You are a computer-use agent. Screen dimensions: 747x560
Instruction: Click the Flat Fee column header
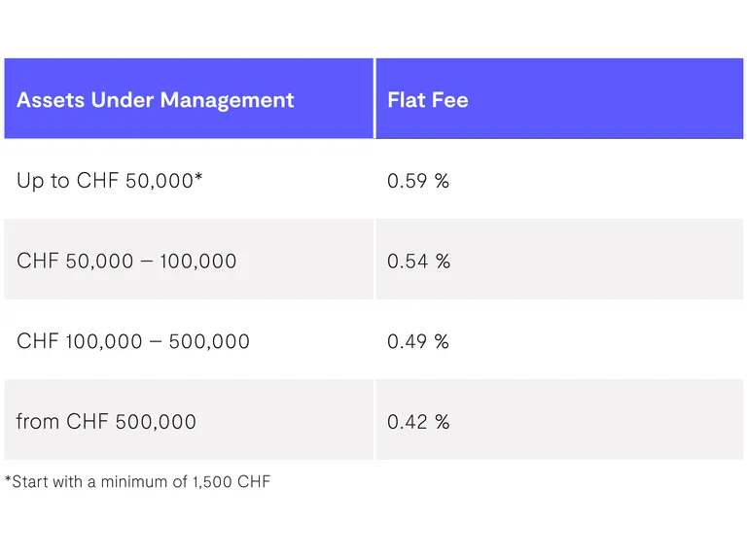coord(428,100)
